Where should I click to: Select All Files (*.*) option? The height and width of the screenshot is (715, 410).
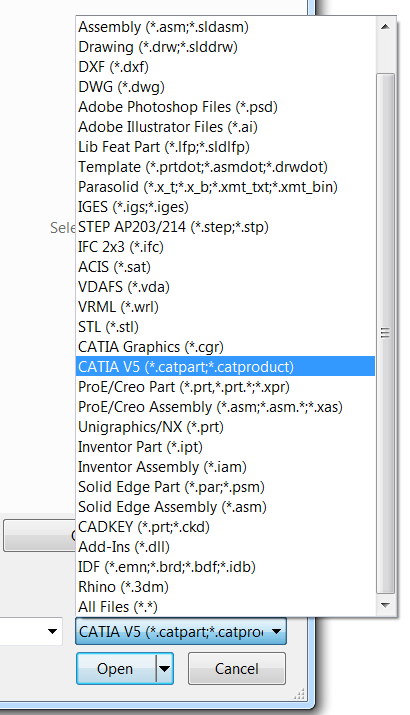[x=225, y=607]
